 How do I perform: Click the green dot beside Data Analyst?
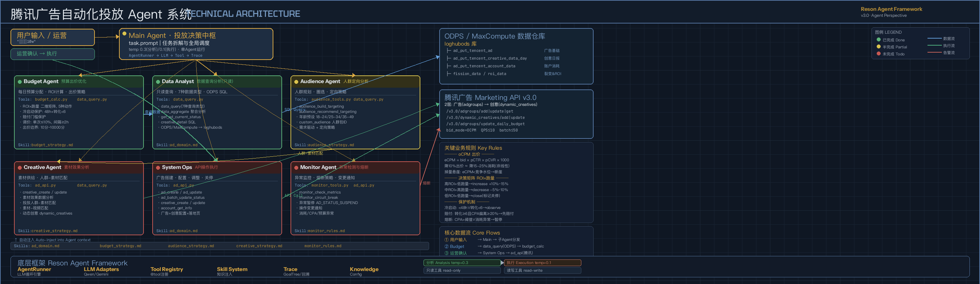[x=158, y=82]
